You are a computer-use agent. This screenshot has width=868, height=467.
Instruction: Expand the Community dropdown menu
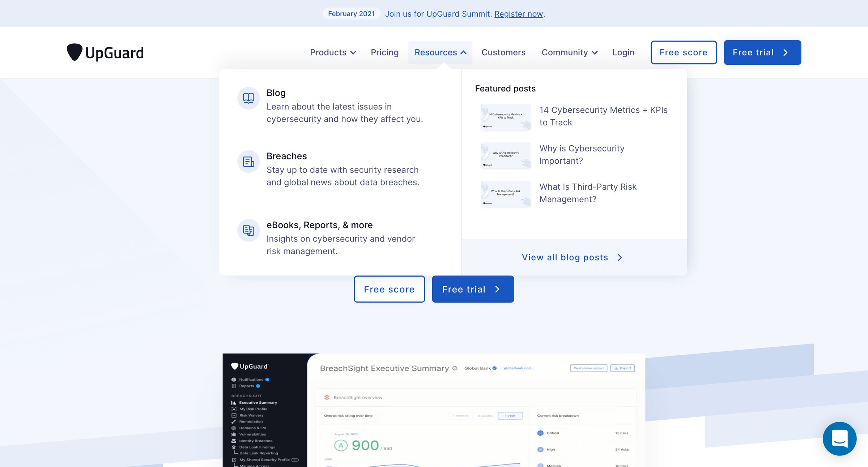pos(569,52)
